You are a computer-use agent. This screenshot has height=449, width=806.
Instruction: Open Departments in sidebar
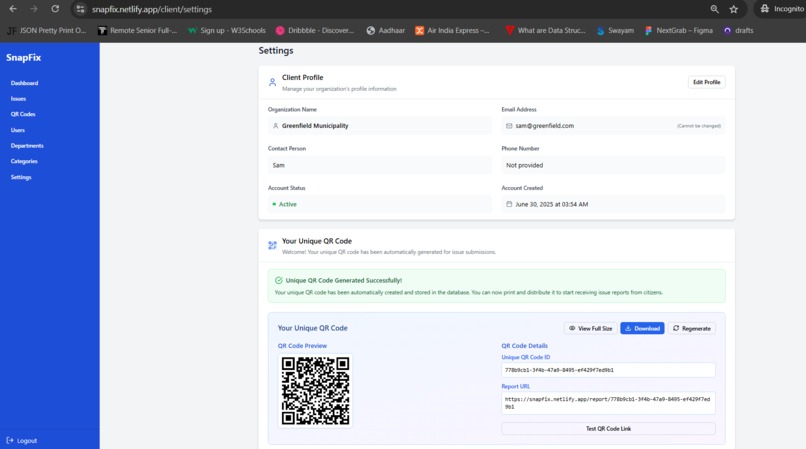27,146
